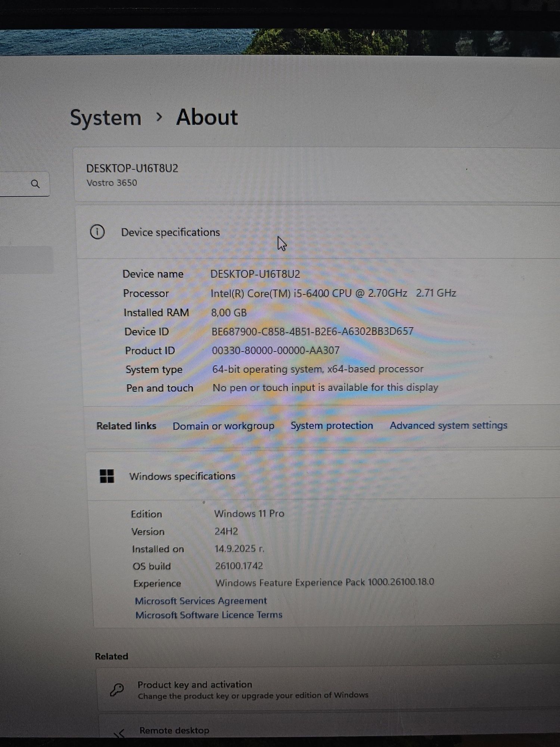
Task: Click the Pen and touch label
Action: pyautogui.click(x=160, y=388)
